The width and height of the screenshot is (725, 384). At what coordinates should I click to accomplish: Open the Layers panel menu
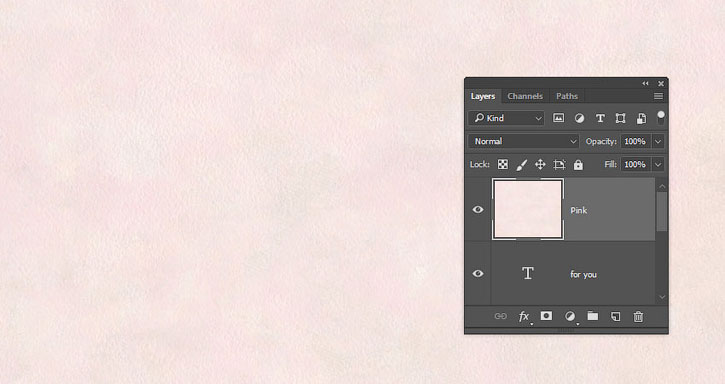coord(658,96)
